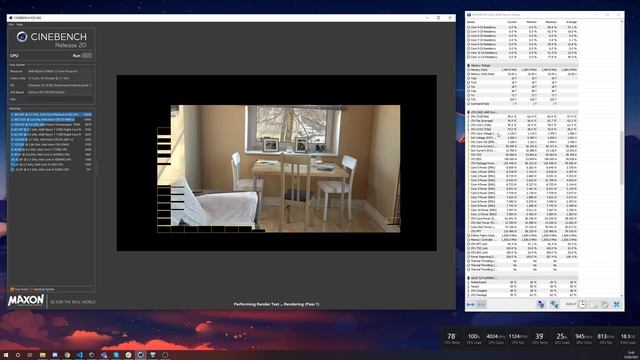Screen dimensions: 640x360
Task: Click the RAM Used 18.3 GB overlay tile
Action: click(628, 338)
